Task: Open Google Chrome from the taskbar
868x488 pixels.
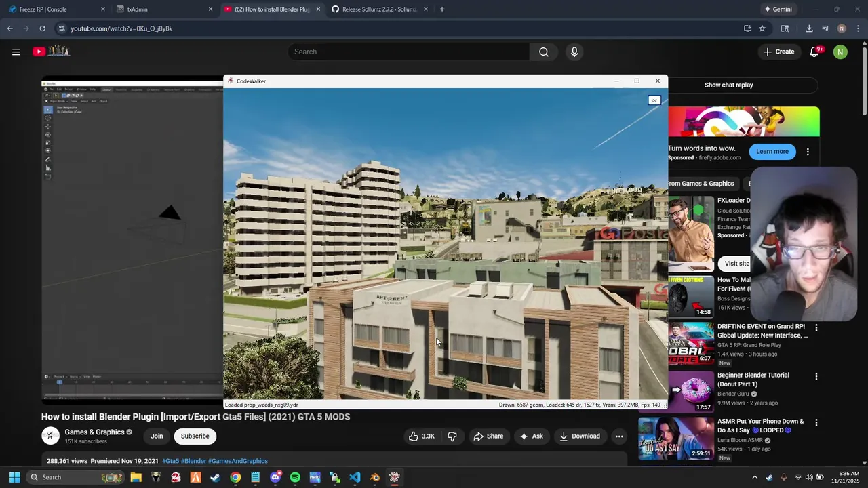Action: click(235, 477)
